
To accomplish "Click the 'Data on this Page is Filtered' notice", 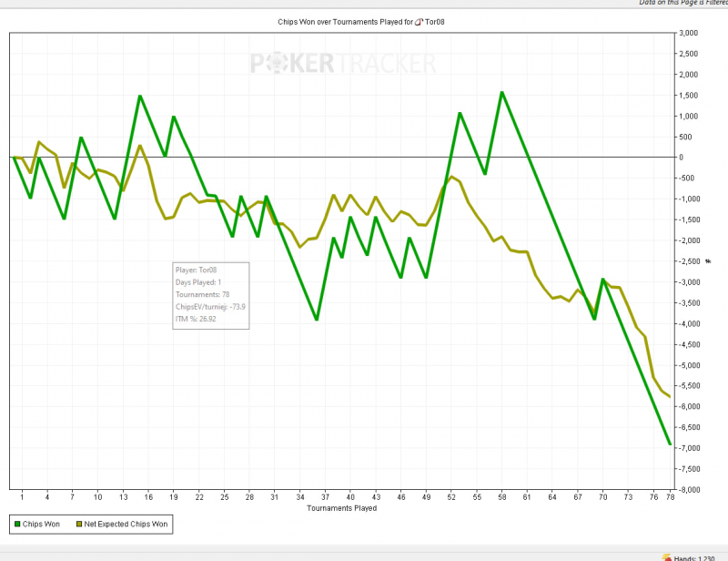I will [682, 3].
